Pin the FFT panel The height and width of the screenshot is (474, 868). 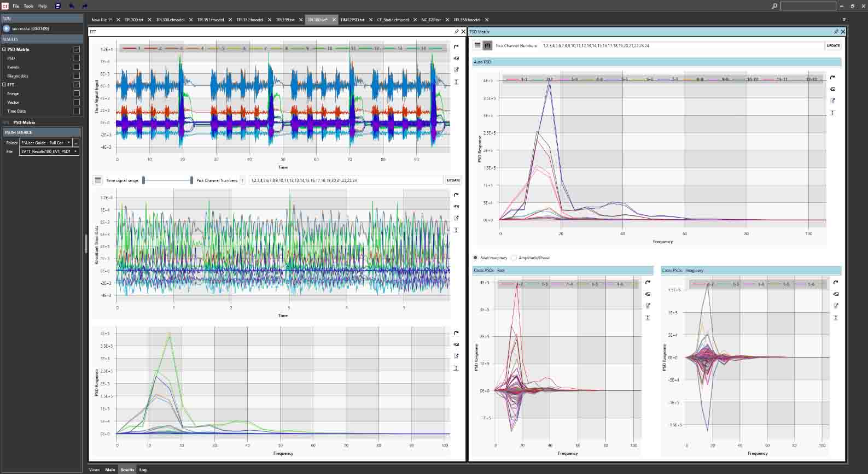pos(456,32)
